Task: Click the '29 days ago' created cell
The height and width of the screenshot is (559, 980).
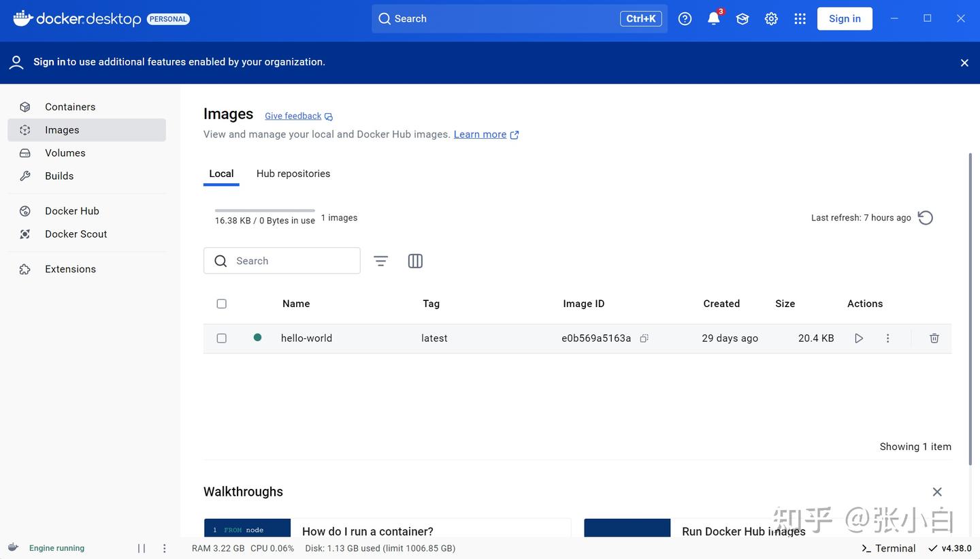Action: click(730, 338)
